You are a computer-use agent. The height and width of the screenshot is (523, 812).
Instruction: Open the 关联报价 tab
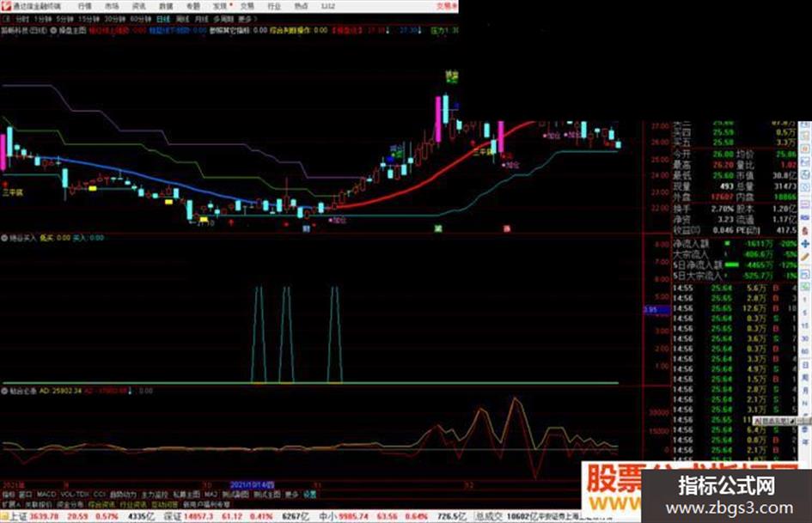[x=39, y=504]
